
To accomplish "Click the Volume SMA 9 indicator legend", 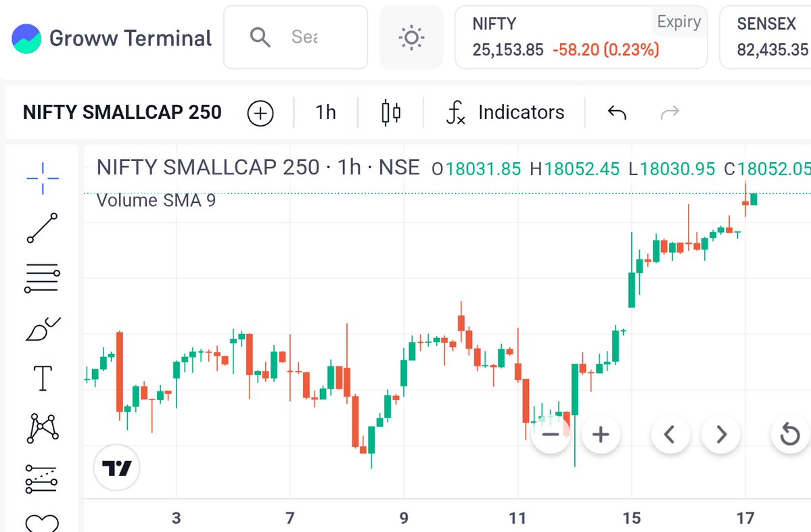I will [156, 201].
